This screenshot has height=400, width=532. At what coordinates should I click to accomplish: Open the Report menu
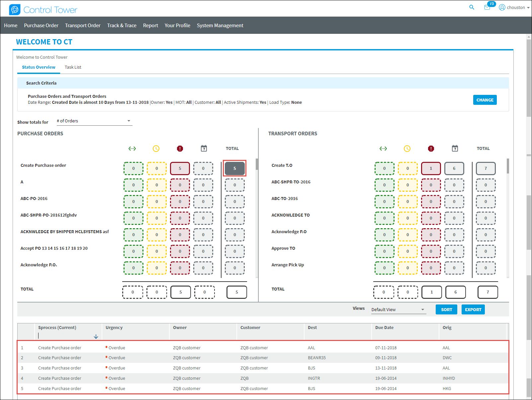(x=150, y=25)
